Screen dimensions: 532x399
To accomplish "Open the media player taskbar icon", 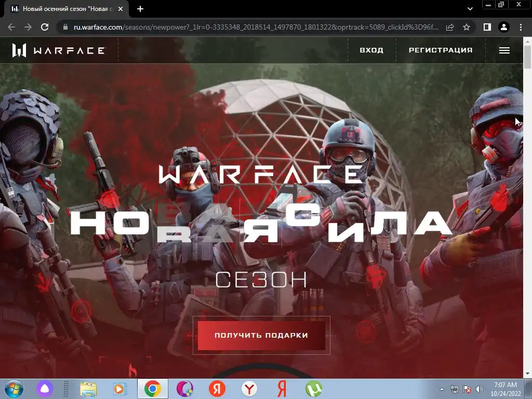I will pos(119,389).
